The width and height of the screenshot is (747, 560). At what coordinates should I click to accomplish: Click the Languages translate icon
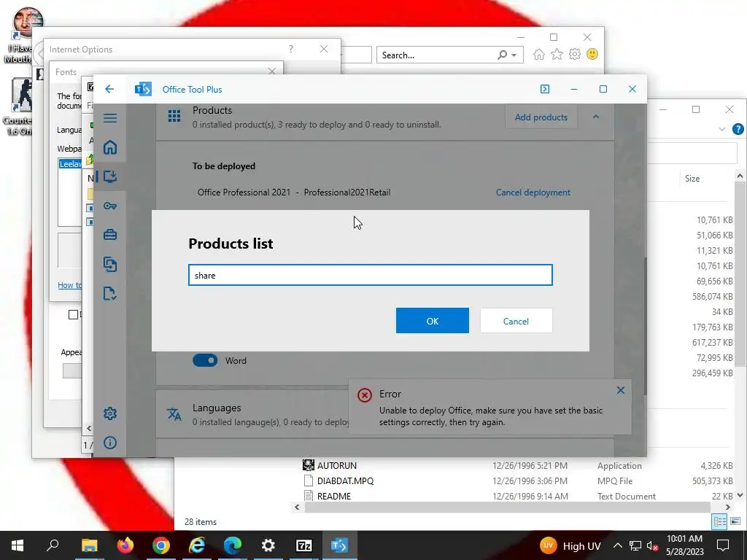click(174, 414)
